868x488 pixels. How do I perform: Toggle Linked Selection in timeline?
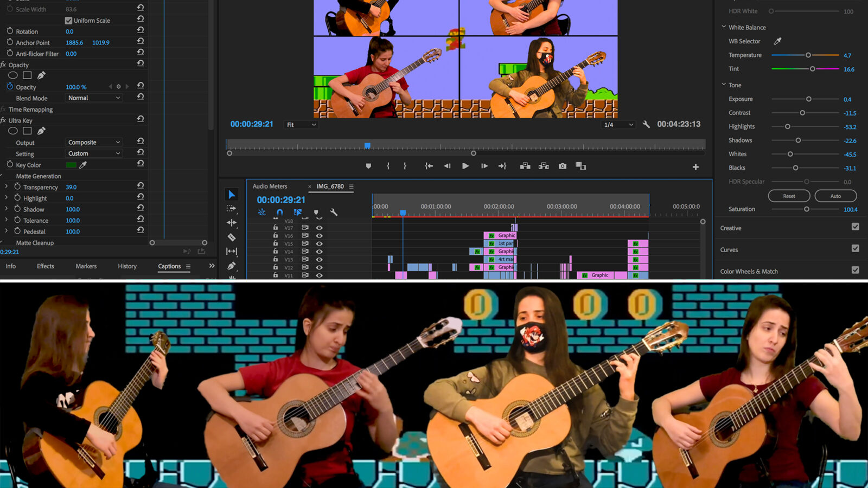click(x=298, y=213)
